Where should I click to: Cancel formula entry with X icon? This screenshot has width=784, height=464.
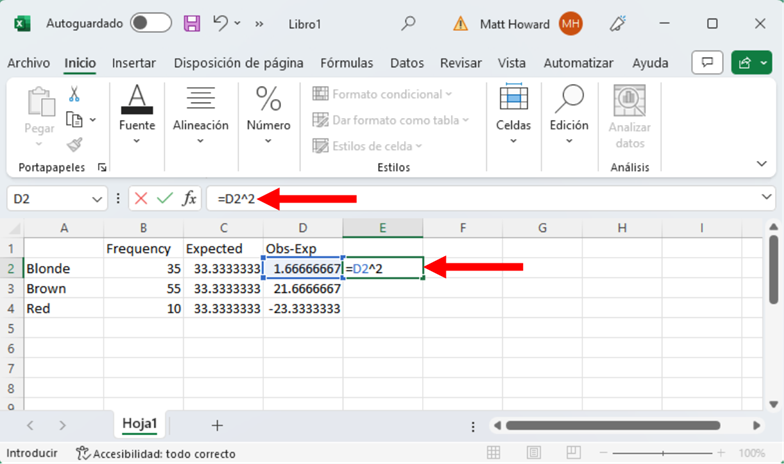(141, 198)
